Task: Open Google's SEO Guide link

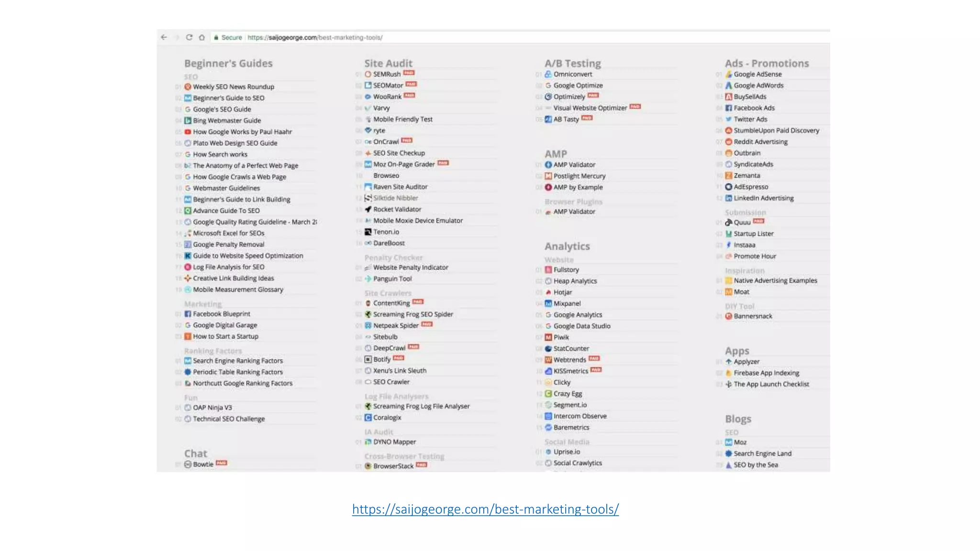Action: (222, 109)
